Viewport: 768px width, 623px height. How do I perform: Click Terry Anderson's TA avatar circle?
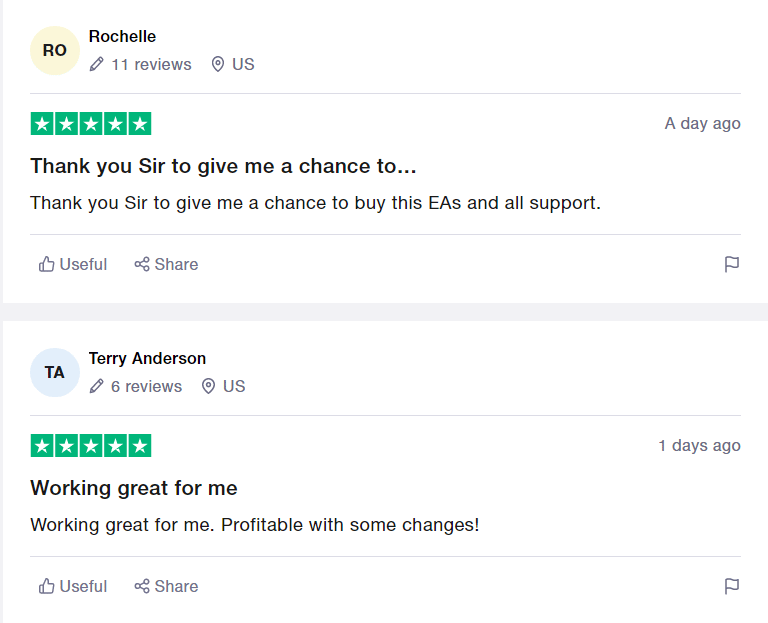(x=55, y=373)
